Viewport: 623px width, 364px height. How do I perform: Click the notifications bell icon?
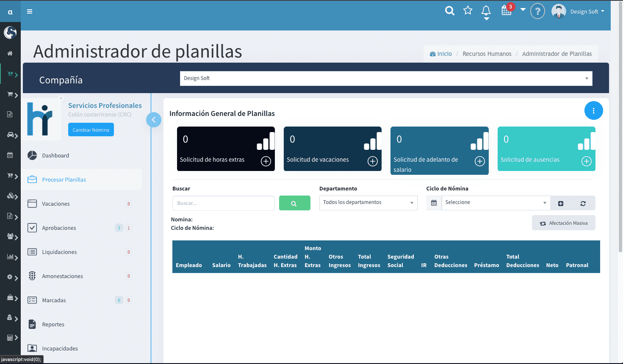click(486, 11)
